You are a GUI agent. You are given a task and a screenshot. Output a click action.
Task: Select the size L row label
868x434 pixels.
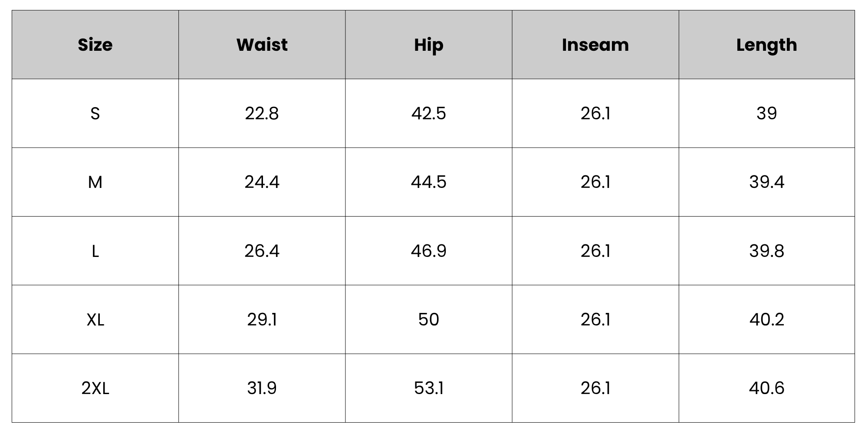coord(95,251)
